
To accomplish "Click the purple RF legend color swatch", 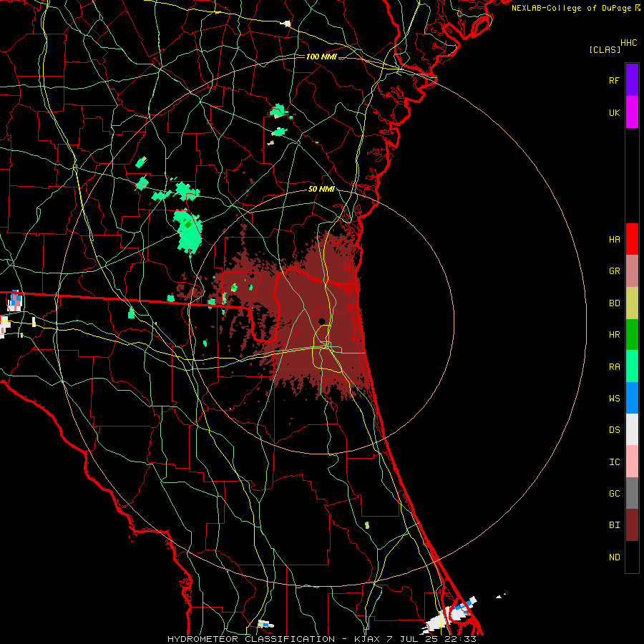I will (632, 80).
